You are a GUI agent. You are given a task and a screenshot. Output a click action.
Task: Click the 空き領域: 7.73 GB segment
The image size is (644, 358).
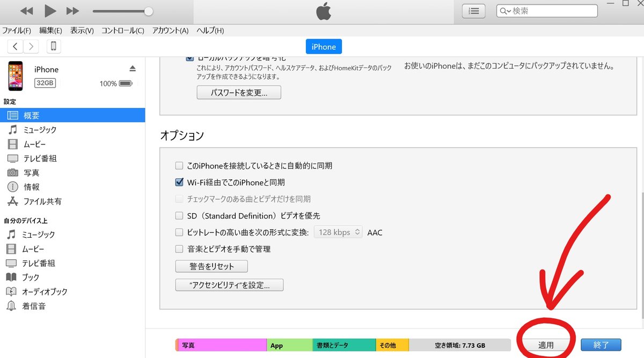pos(460,345)
